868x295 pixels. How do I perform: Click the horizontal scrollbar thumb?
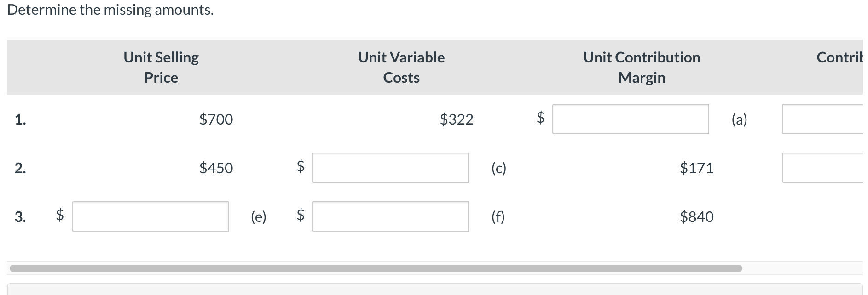pyautogui.click(x=376, y=268)
